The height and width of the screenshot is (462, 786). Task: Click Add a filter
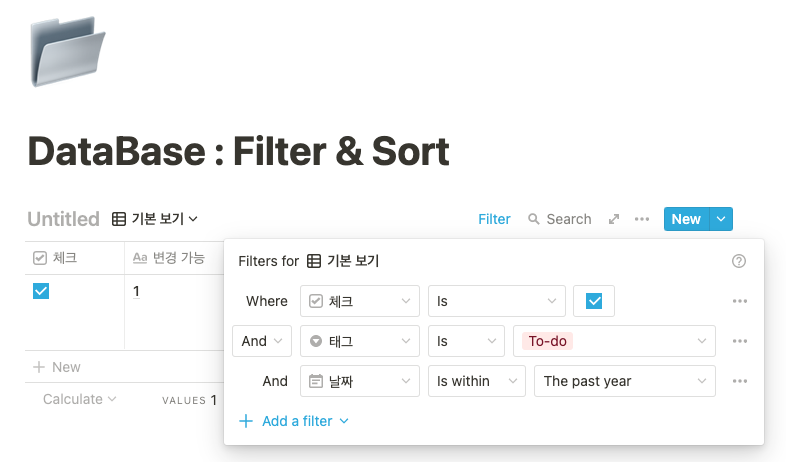tap(294, 421)
